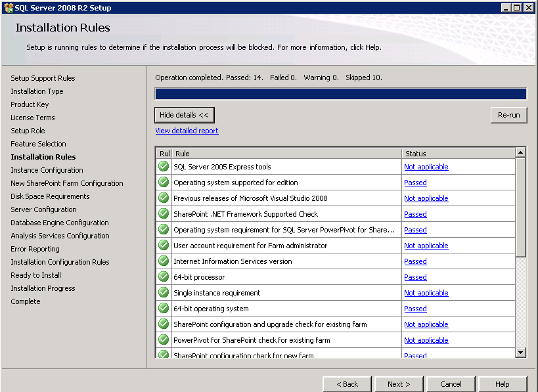Re-run the installation rules
This screenshot has width=538, height=392.
point(509,115)
